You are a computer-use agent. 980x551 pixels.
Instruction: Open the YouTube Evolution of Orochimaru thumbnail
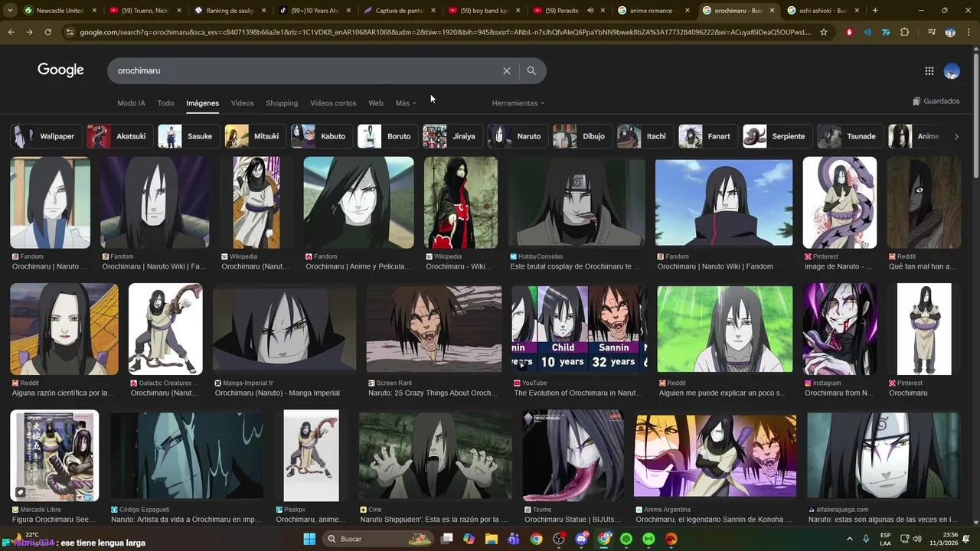point(580,329)
